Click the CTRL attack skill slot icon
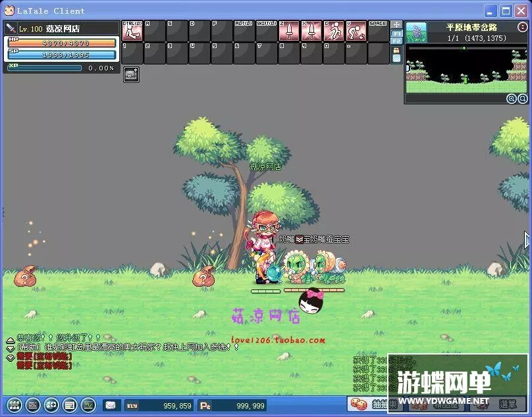This screenshot has width=532, height=417. coord(132,31)
